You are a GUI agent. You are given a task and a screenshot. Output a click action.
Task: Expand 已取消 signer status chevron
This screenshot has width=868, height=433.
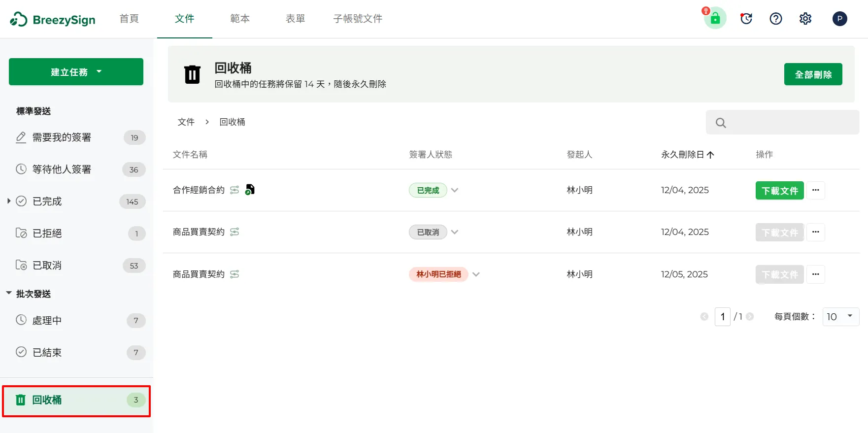point(455,232)
